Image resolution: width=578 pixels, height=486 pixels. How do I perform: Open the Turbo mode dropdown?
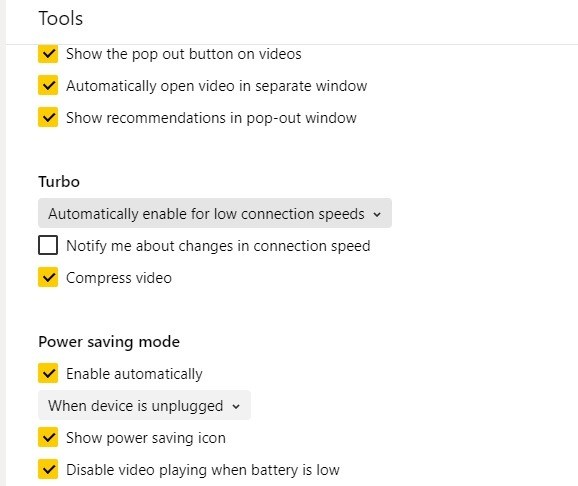point(215,213)
